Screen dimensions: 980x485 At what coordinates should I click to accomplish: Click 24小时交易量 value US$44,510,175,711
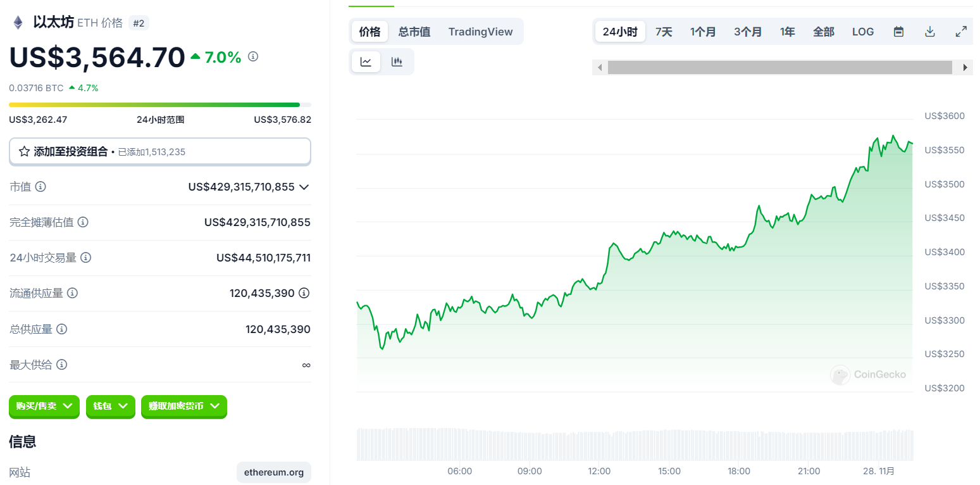point(263,258)
